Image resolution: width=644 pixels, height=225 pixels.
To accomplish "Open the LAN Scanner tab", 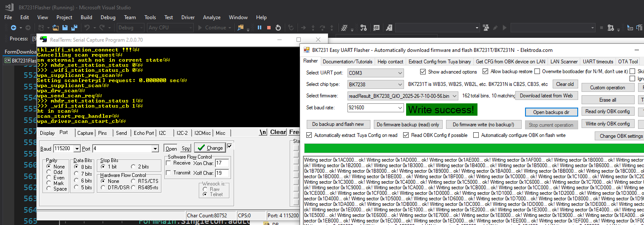I will (x=563, y=62).
